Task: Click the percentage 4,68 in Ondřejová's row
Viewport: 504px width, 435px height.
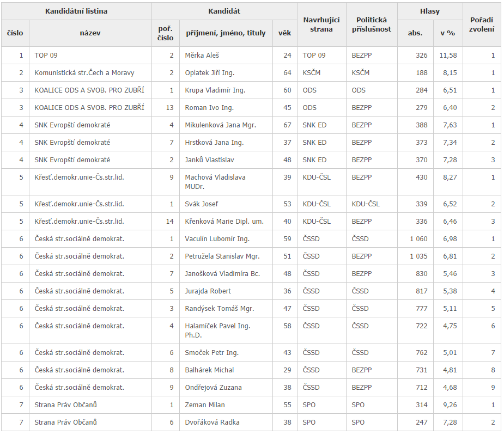Action: [x=450, y=388]
